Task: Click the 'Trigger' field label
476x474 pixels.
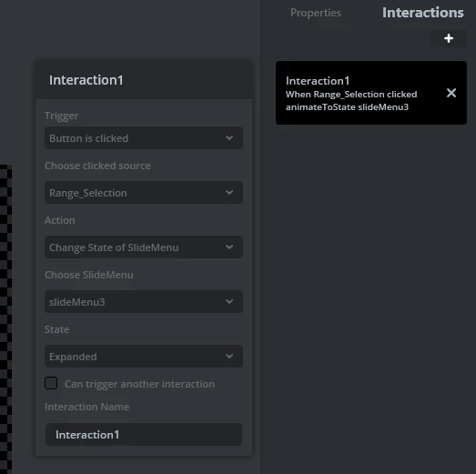Action: pos(61,116)
